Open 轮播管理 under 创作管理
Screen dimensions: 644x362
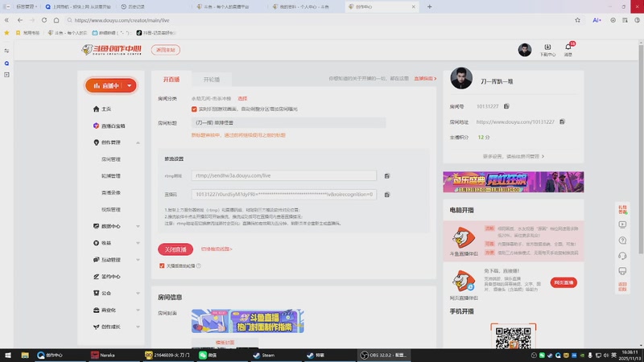point(111,175)
